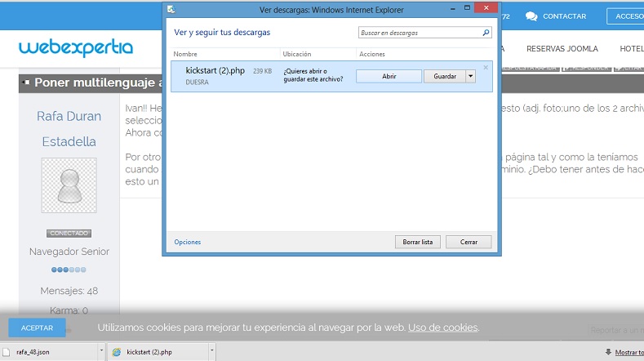
Task: Click the Navegador Senior rank text
Action: point(69,252)
